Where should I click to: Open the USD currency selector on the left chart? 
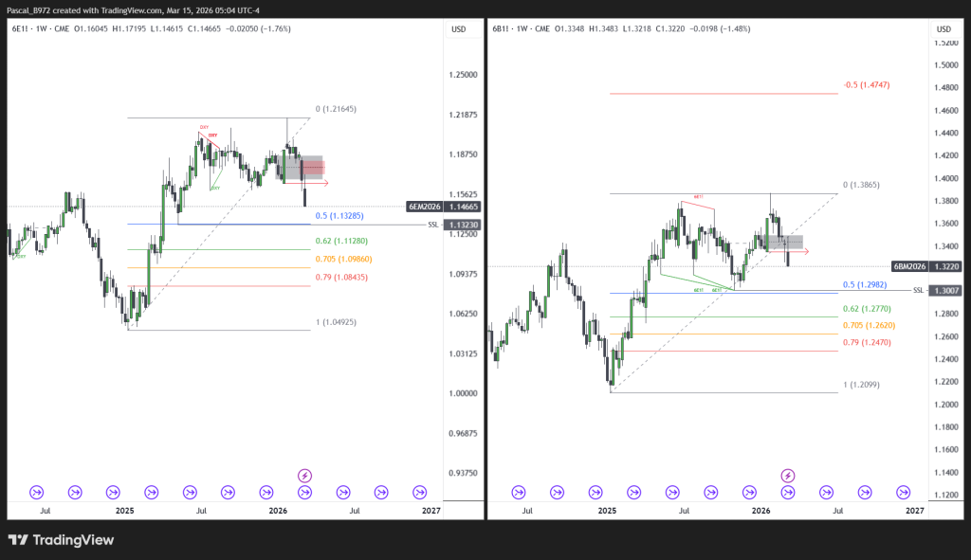click(x=459, y=29)
